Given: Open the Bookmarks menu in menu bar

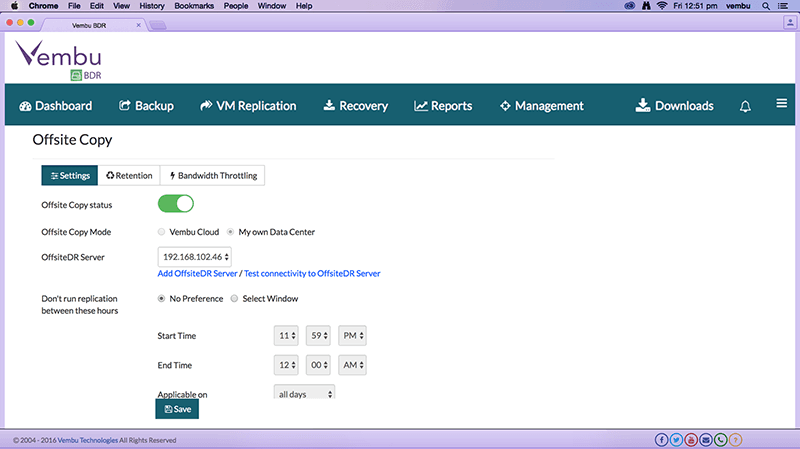Looking at the screenshot, I should click(x=194, y=6).
